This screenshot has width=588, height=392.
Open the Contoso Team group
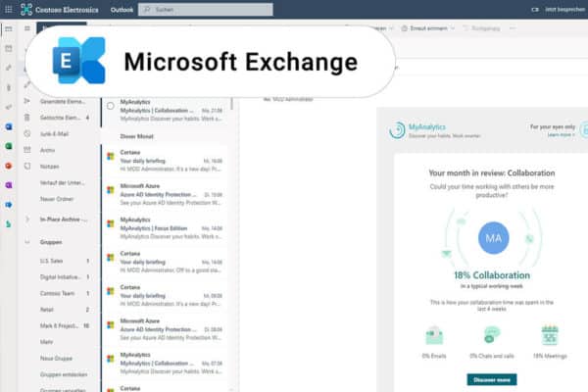coord(57,293)
